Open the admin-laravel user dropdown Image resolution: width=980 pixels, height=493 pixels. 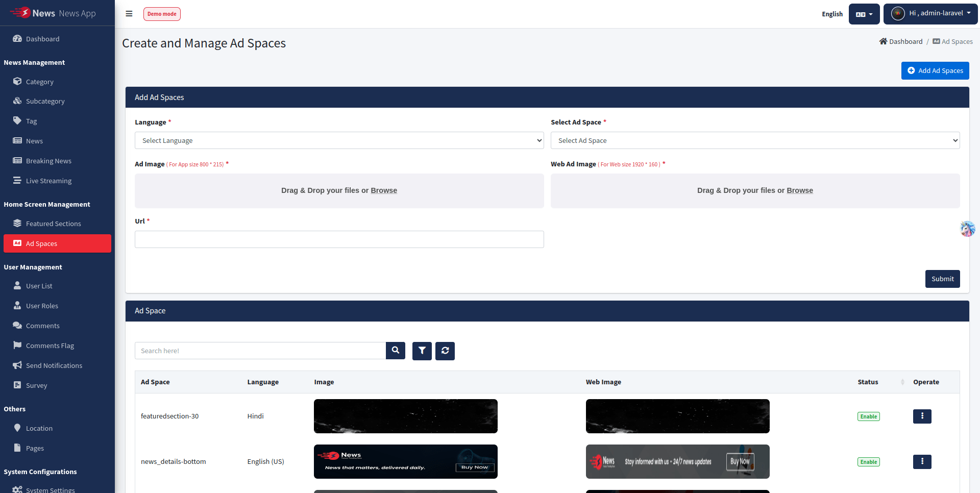930,14
